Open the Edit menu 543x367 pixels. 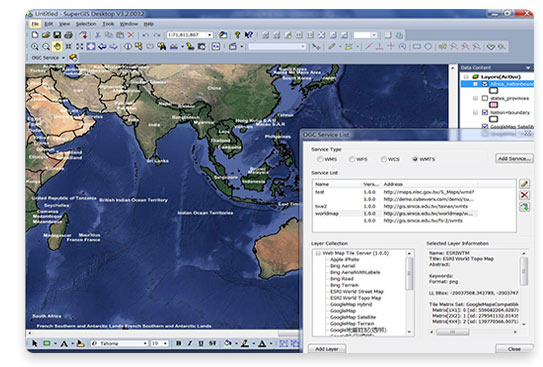(49, 24)
